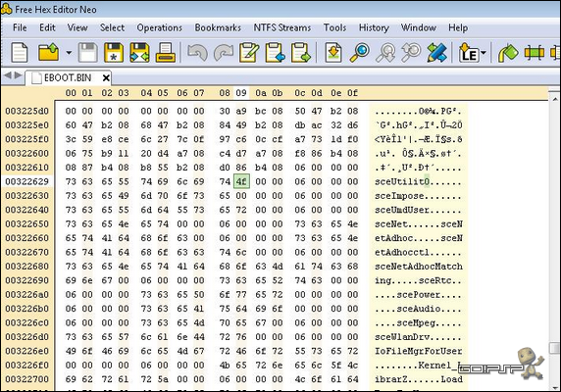The image size is (561, 392).
Task: Click the clipboard with blue arrow icon
Action: click(x=276, y=53)
